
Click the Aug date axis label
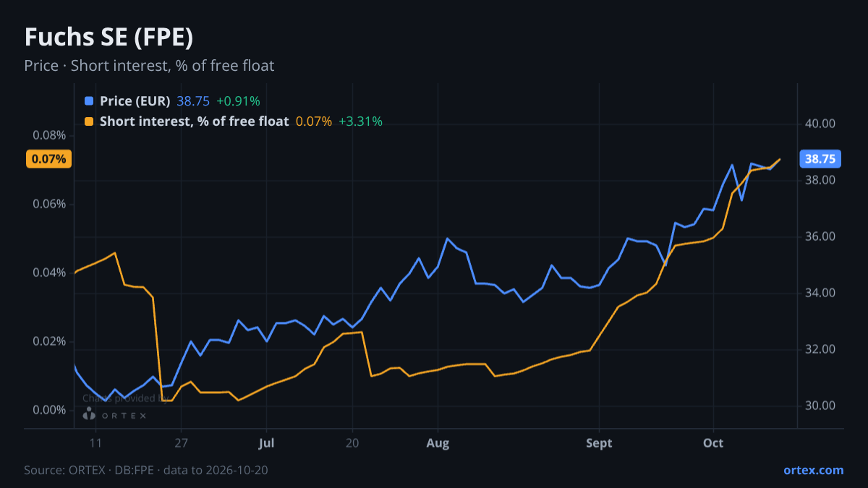[x=438, y=443]
